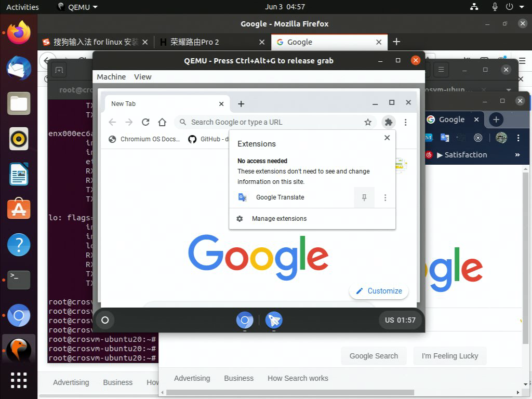Screen dimensions: 532x399
Task: Click the rocket app icon on the shelf
Action: [x=273, y=320]
